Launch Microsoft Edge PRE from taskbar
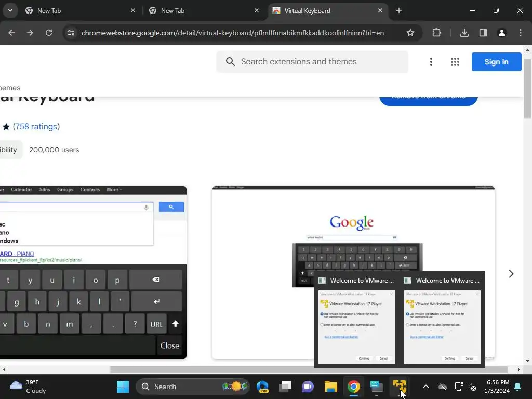The image size is (532, 399). (262, 387)
